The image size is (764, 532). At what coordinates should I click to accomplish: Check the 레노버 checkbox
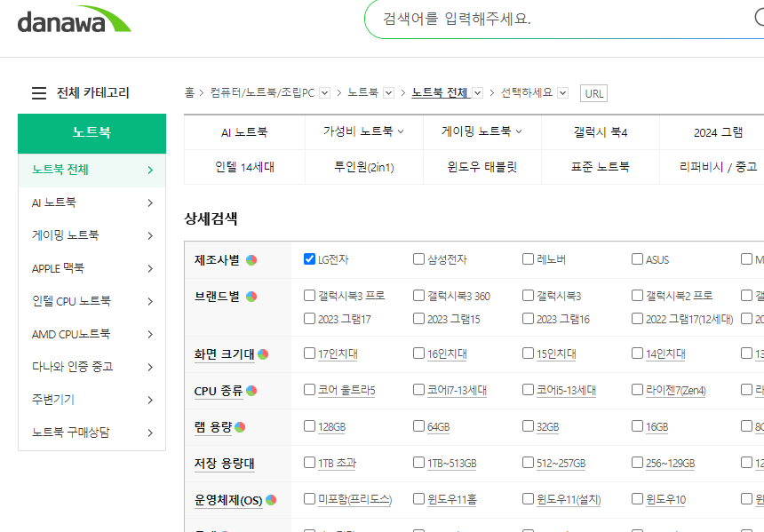[528, 258]
